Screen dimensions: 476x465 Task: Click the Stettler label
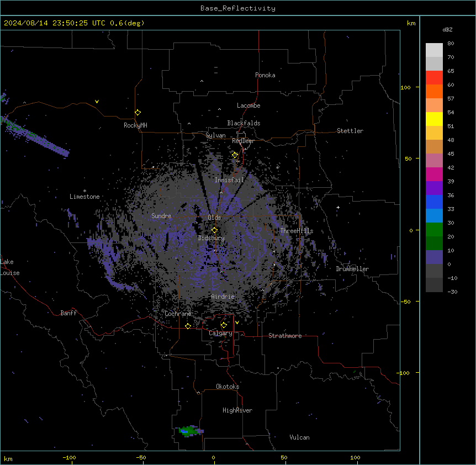click(x=350, y=131)
